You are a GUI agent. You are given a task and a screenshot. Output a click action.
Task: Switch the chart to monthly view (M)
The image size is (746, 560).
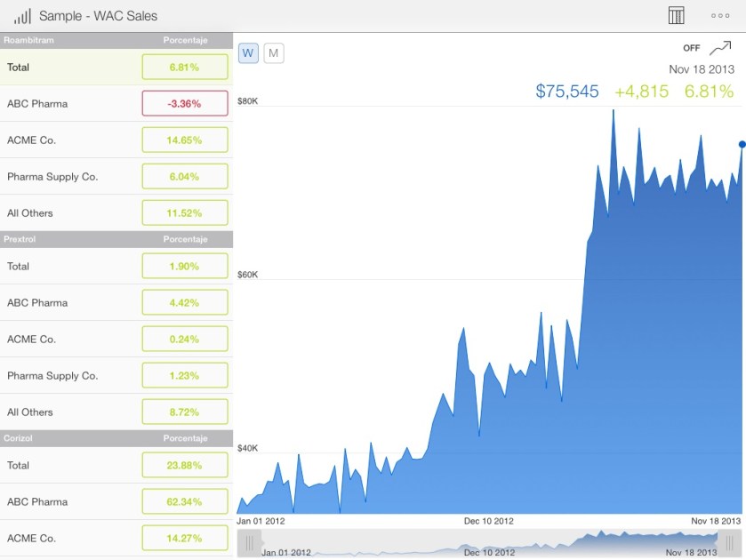274,53
